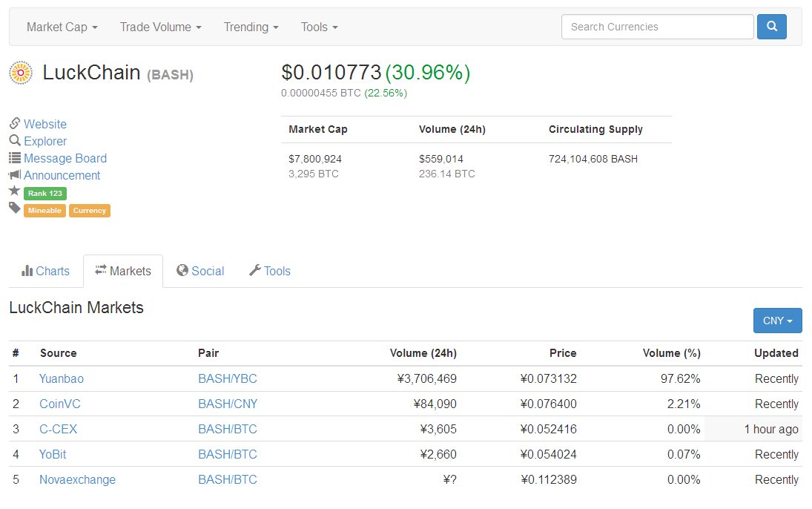Click inside the Search Currencies field
The width and height of the screenshot is (812, 509).
656,26
